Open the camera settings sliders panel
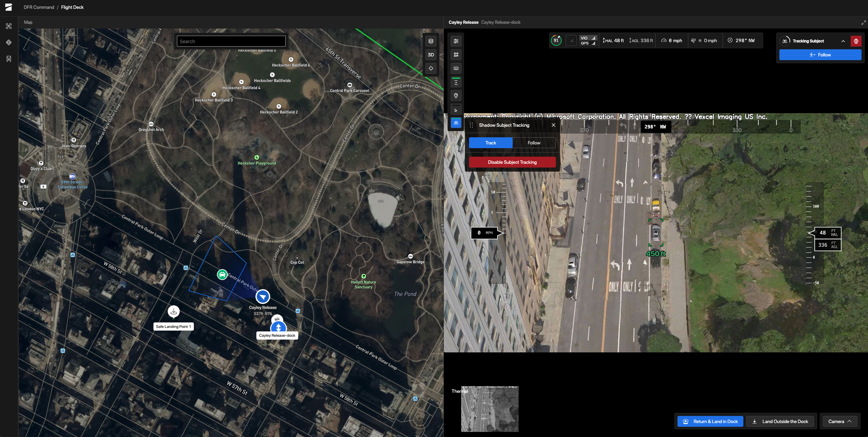This screenshot has width=868, height=437. click(456, 41)
